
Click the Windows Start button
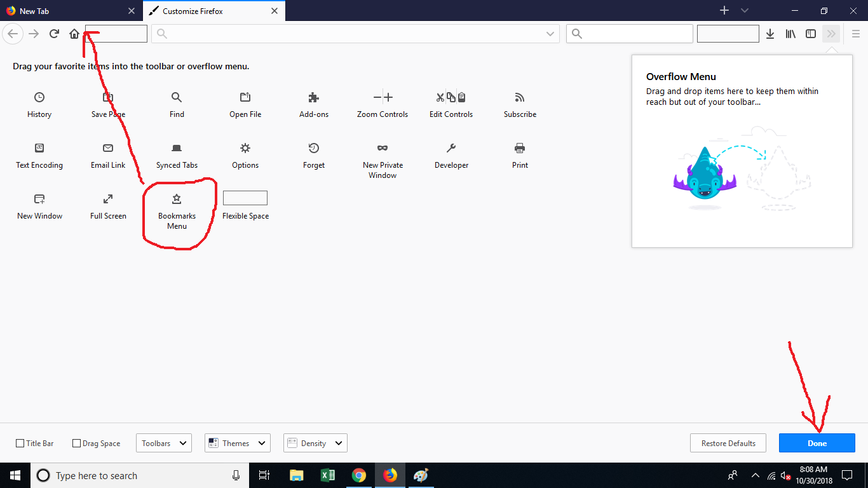pyautogui.click(x=15, y=475)
